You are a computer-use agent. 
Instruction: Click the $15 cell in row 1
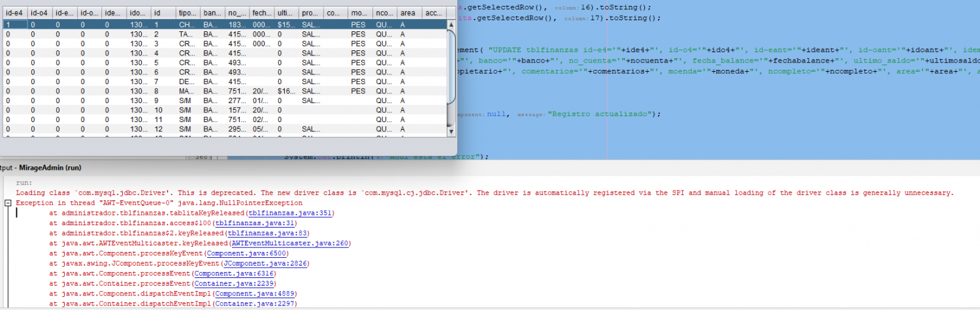(287, 24)
